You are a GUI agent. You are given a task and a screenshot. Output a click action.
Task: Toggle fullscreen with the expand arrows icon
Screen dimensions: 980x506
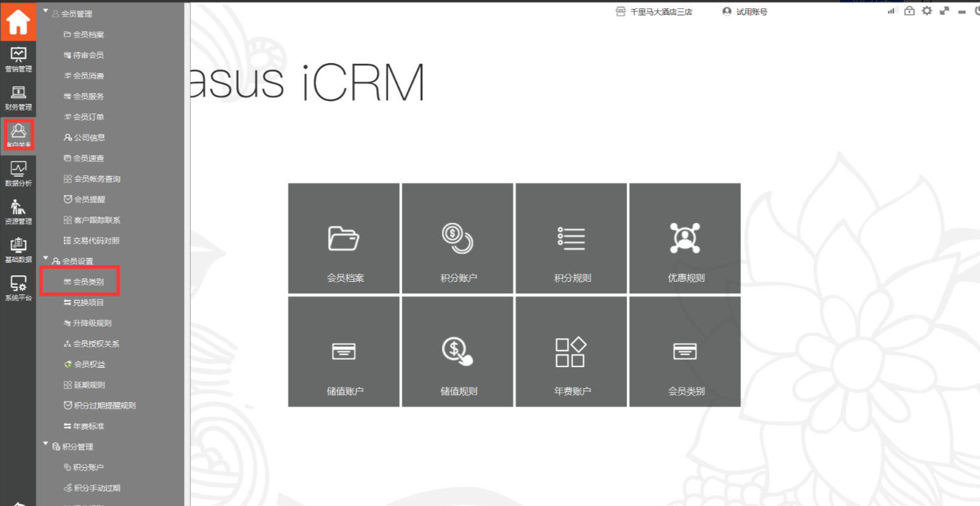(x=944, y=11)
